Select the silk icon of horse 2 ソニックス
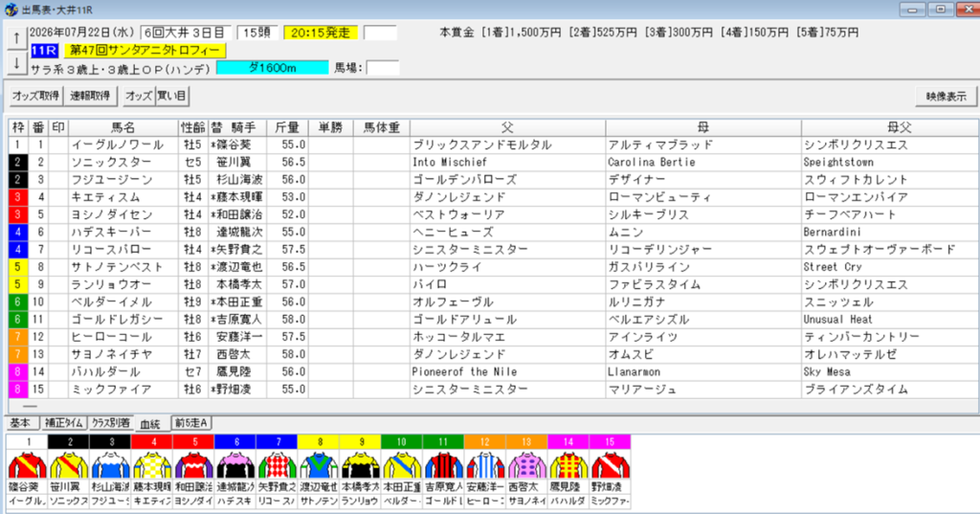Image resolution: width=980 pixels, height=514 pixels. [x=69, y=465]
